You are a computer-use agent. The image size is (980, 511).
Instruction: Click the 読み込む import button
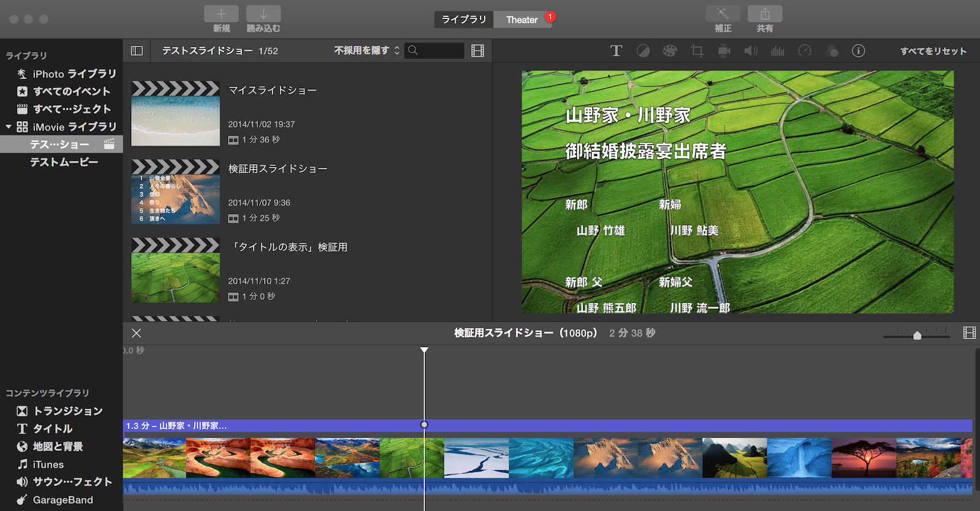point(263,14)
